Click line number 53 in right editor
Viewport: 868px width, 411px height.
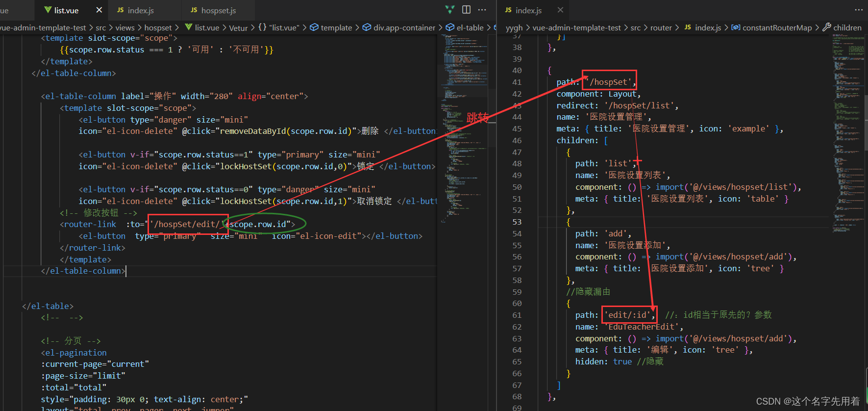tap(517, 222)
